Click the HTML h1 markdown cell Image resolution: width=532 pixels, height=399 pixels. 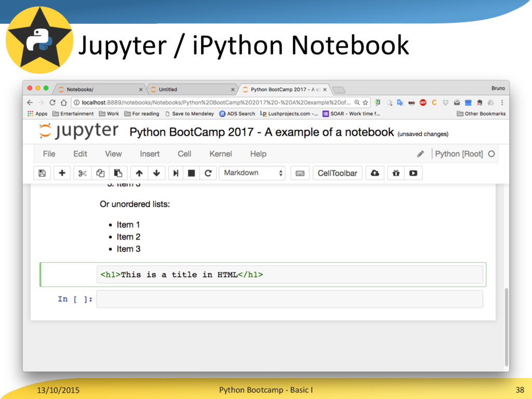290,274
